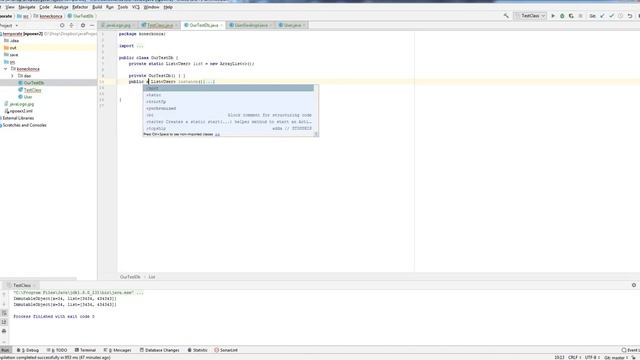Screen dimensions: 640x360
Task: Select Scratches and Consoles in tree
Action: (x=23, y=125)
